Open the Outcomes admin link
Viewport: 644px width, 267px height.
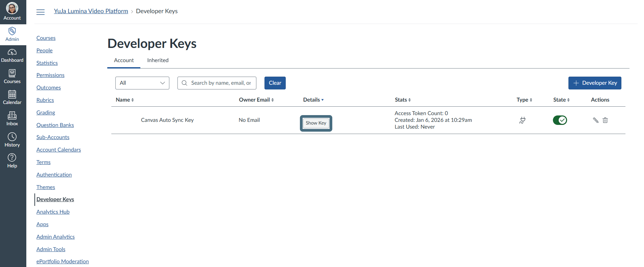click(49, 88)
